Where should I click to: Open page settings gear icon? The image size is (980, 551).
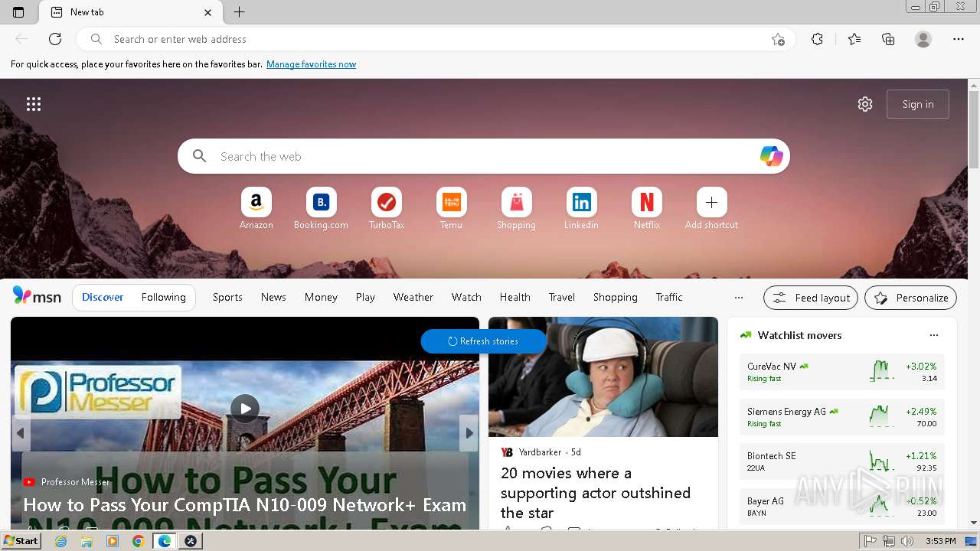pyautogui.click(x=865, y=104)
